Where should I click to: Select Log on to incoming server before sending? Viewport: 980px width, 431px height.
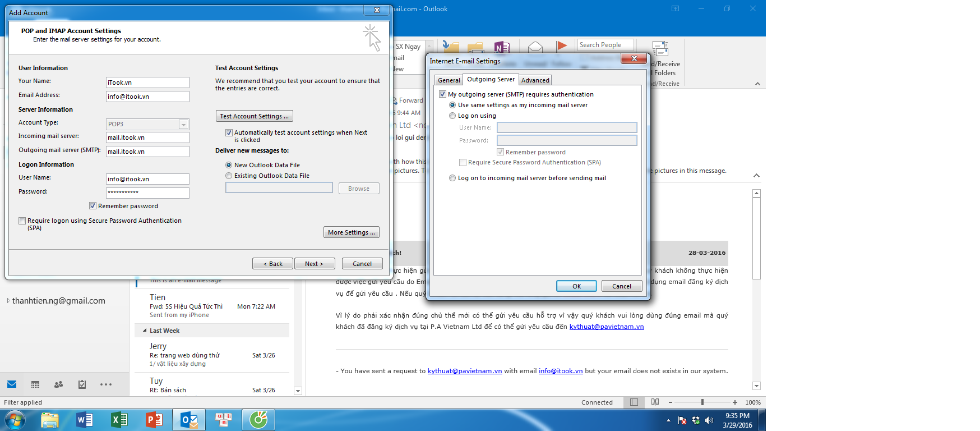point(452,178)
